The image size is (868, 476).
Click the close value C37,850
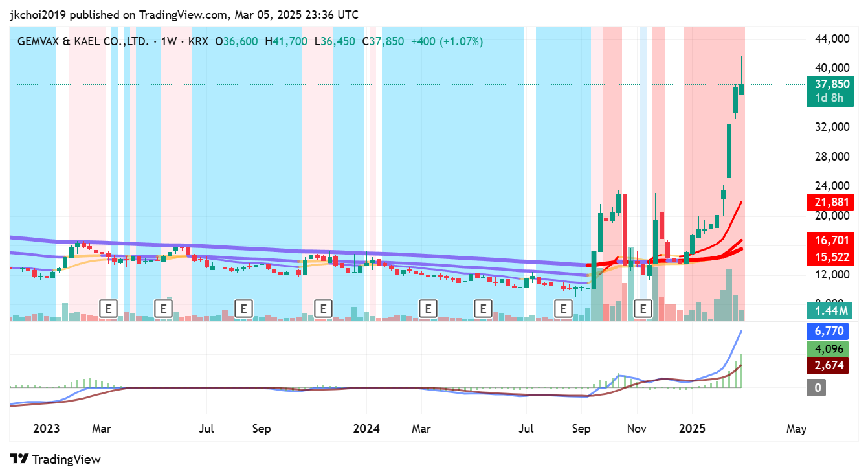(383, 41)
